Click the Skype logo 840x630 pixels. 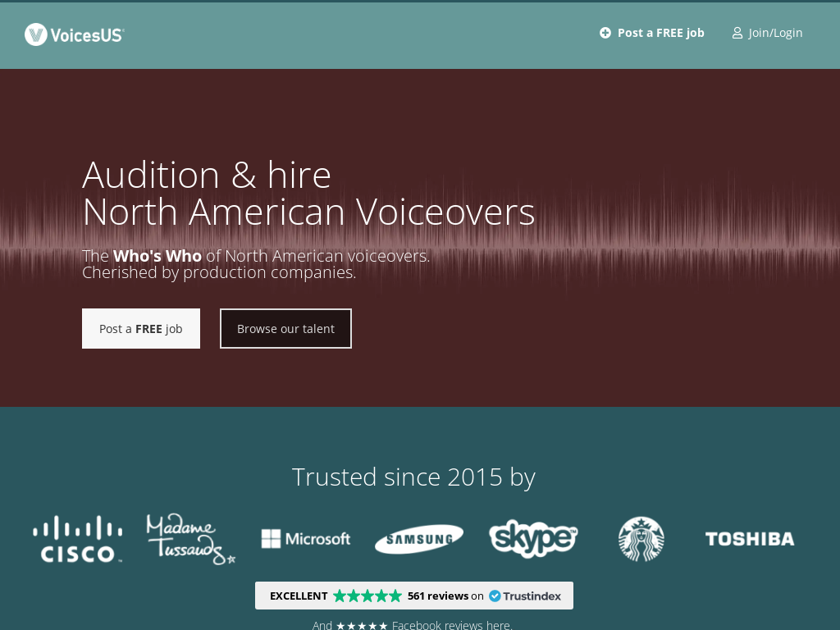tap(533, 538)
